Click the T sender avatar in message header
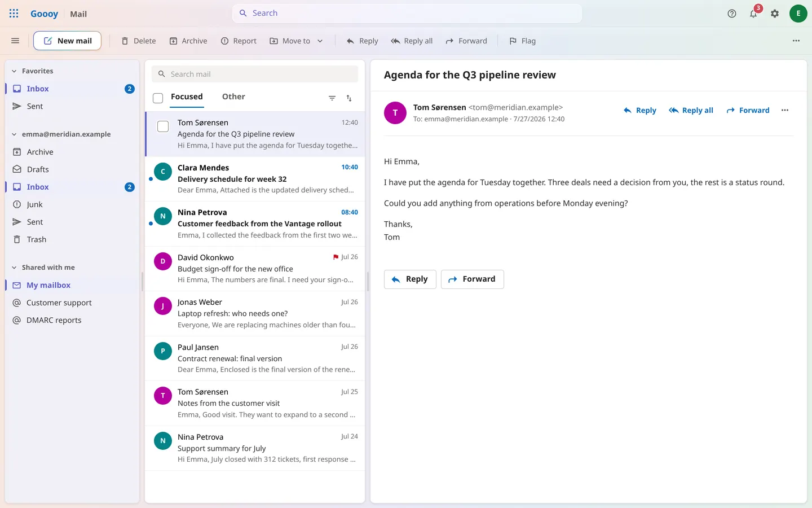Image resolution: width=812 pixels, height=508 pixels. [x=395, y=113]
